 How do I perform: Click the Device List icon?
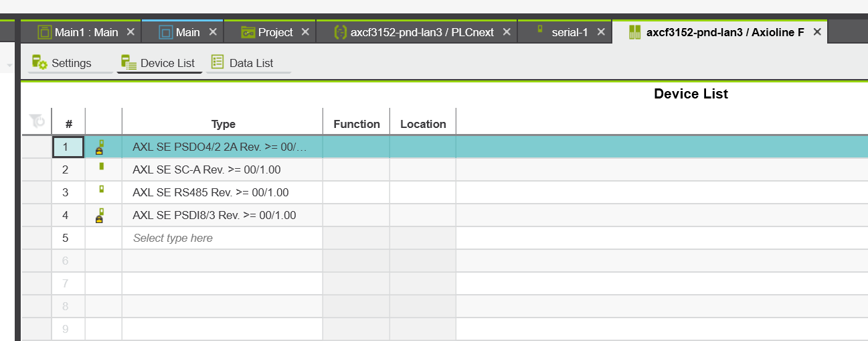coord(128,63)
